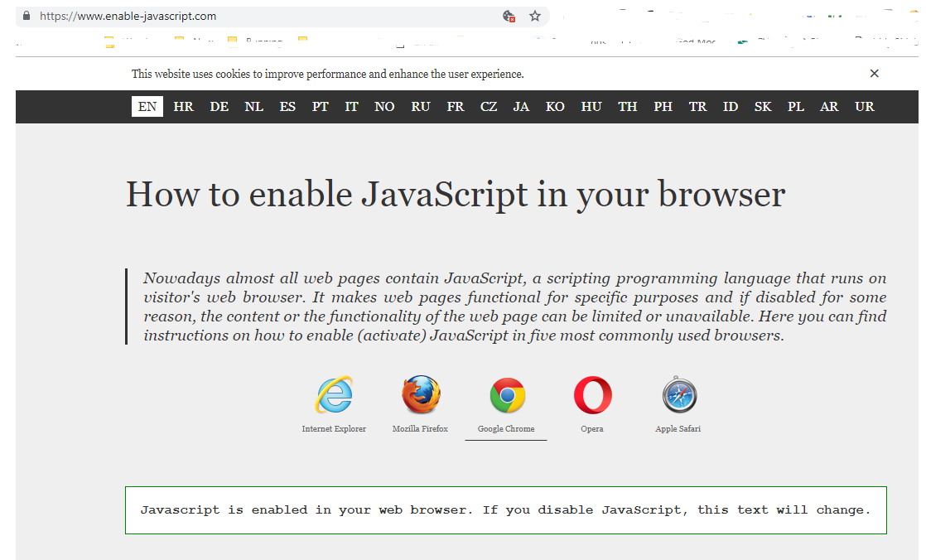Screen dimensions: 926x560
Task: Click the Opera browser icon
Action: [x=592, y=395]
